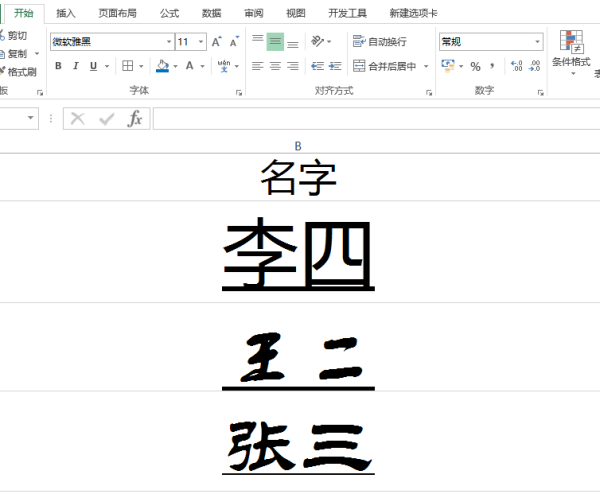Expand borders options dropdown arrow
Screen dimensions: 600x494
(141, 66)
